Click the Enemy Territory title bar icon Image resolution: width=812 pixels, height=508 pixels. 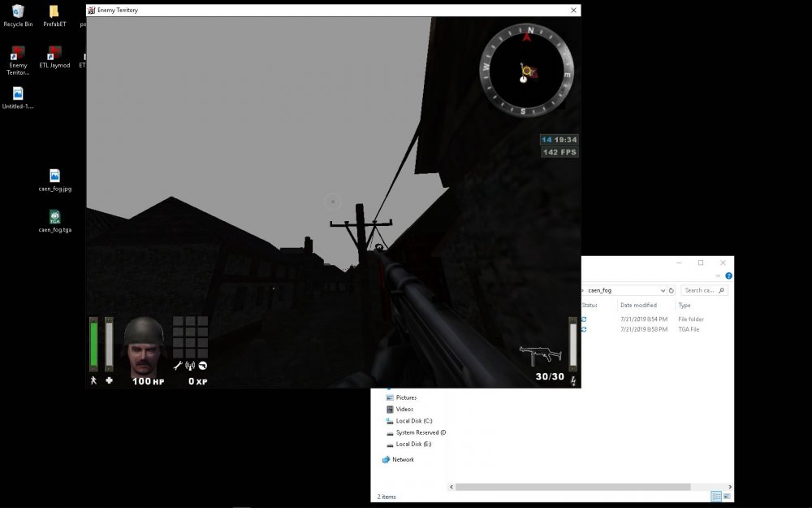pyautogui.click(x=92, y=10)
